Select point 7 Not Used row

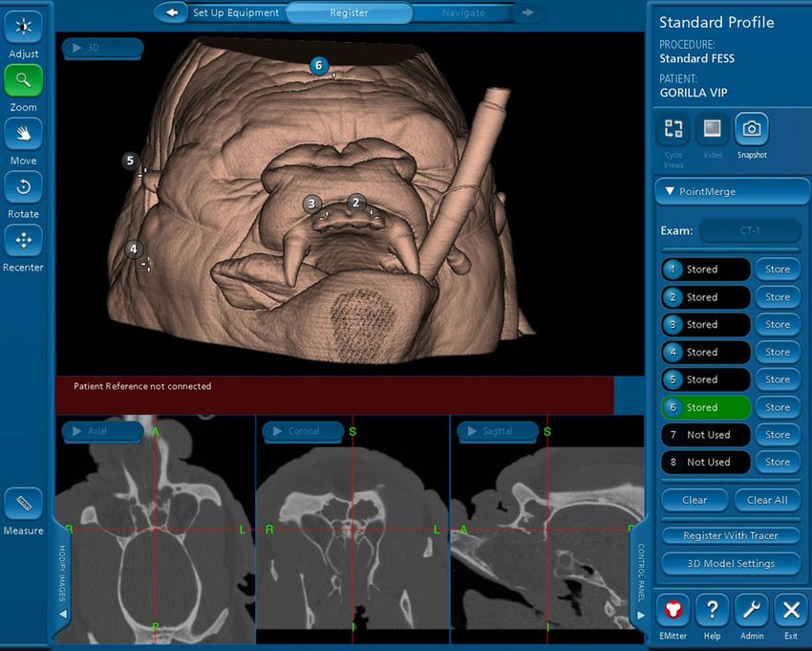(x=705, y=435)
